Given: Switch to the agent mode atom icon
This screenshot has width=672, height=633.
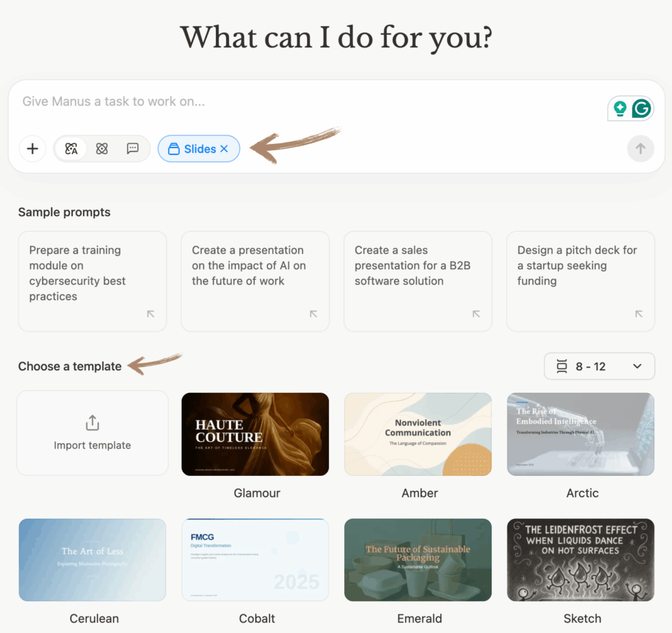Looking at the screenshot, I should click(102, 149).
